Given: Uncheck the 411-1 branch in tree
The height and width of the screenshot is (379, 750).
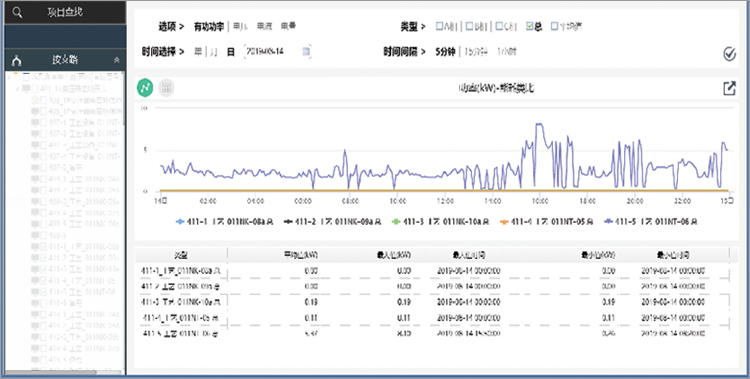Looking at the screenshot, I should tap(44, 246).
